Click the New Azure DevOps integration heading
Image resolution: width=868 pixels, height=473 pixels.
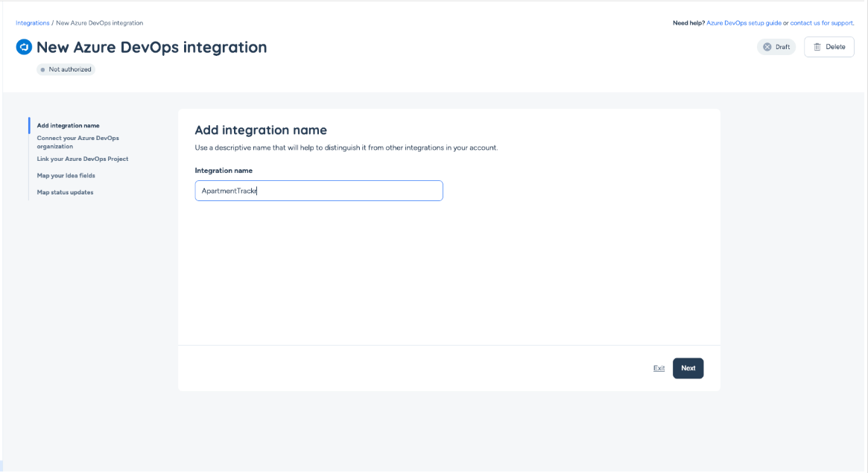(x=152, y=47)
